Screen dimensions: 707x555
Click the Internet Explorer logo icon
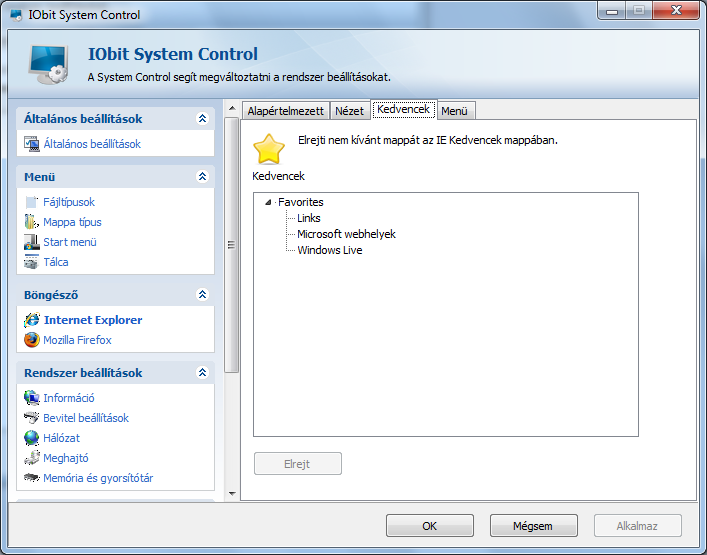[32, 320]
